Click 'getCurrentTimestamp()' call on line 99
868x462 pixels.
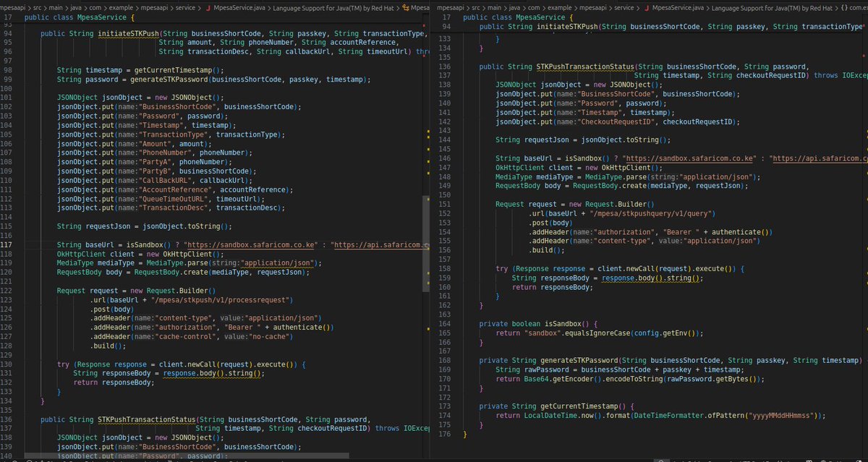tap(177, 70)
